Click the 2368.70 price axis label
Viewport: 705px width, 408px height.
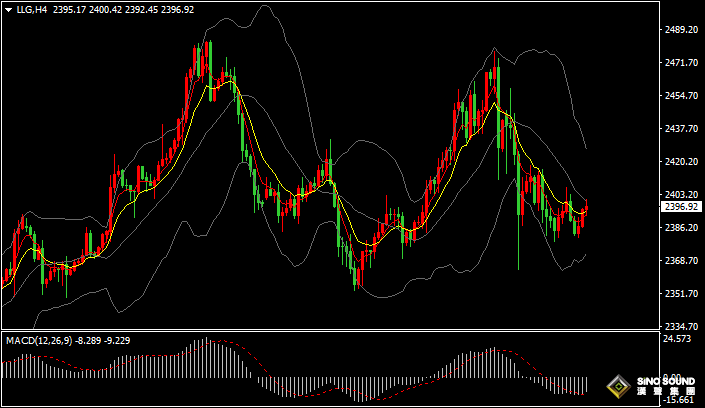pyautogui.click(x=680, y=261)
